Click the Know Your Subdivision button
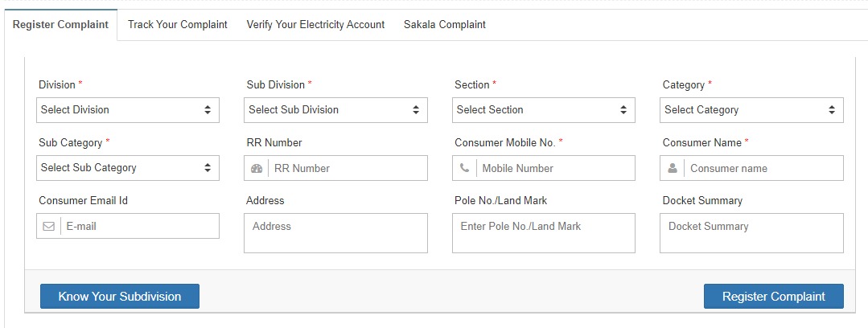 tap(120, 297)
